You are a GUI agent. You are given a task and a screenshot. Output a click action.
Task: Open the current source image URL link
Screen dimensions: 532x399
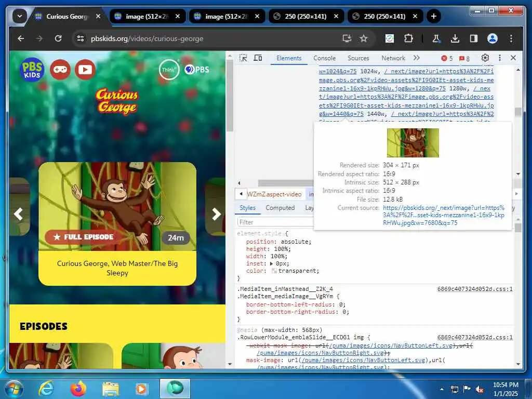[444, 215]
